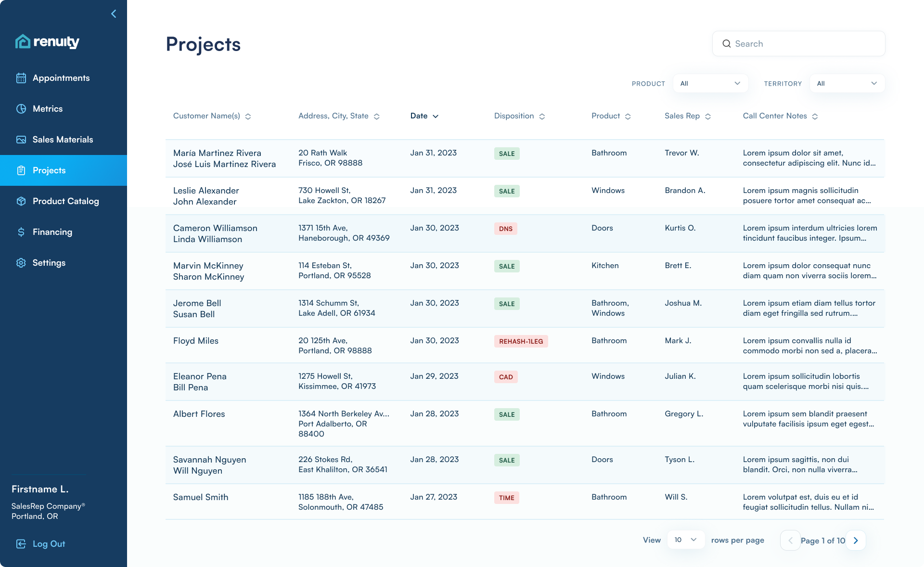This screenshot has height=567, width=924.
Task: Go to the Projects menu item
Action: pos(49,170)
